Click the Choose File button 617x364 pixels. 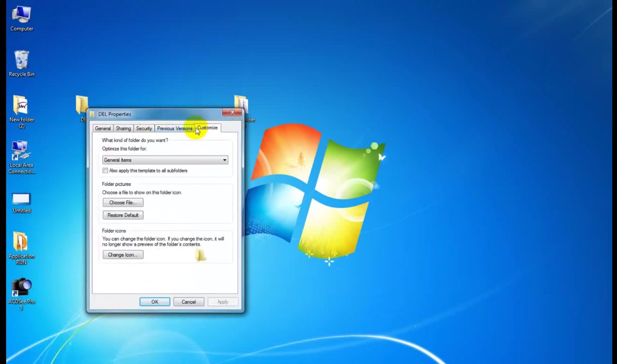[x=123, y=203]
